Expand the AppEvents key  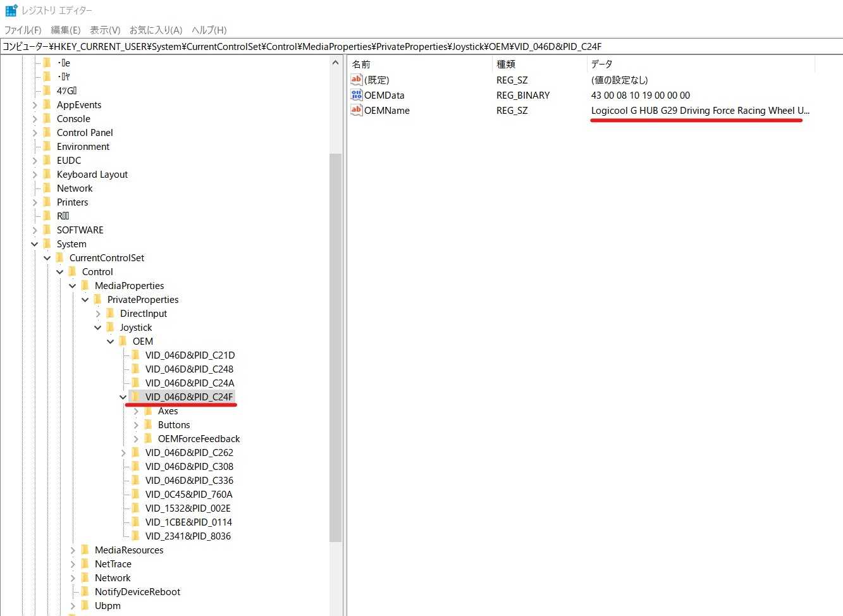tap(35, 105)
